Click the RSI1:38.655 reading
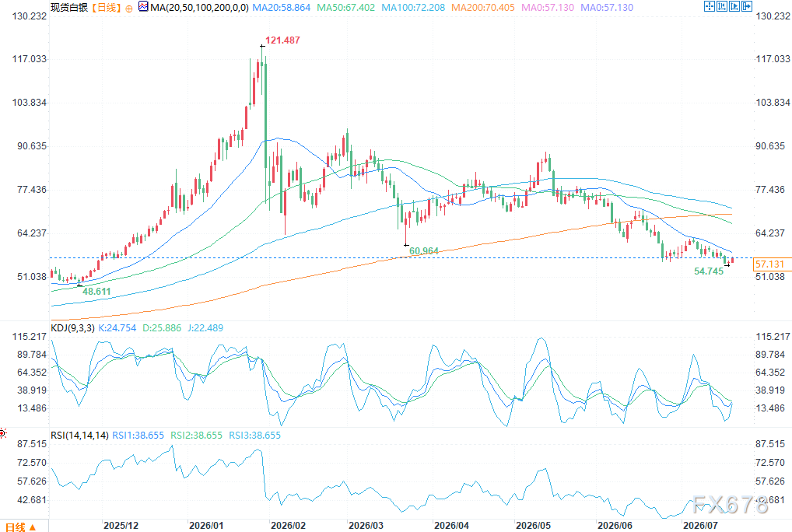Screen dimensions: 792x532 click(138, 435)
